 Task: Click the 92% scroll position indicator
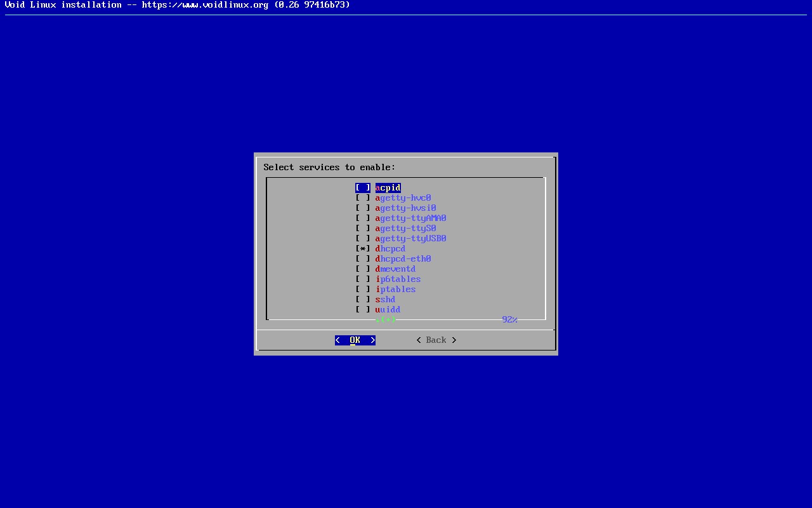(509, 319)
